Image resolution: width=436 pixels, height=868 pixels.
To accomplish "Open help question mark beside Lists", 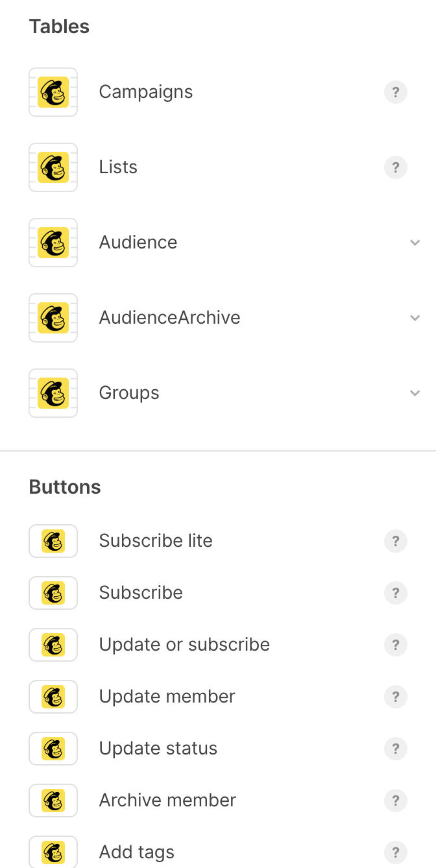I will [x=396, y=167].
